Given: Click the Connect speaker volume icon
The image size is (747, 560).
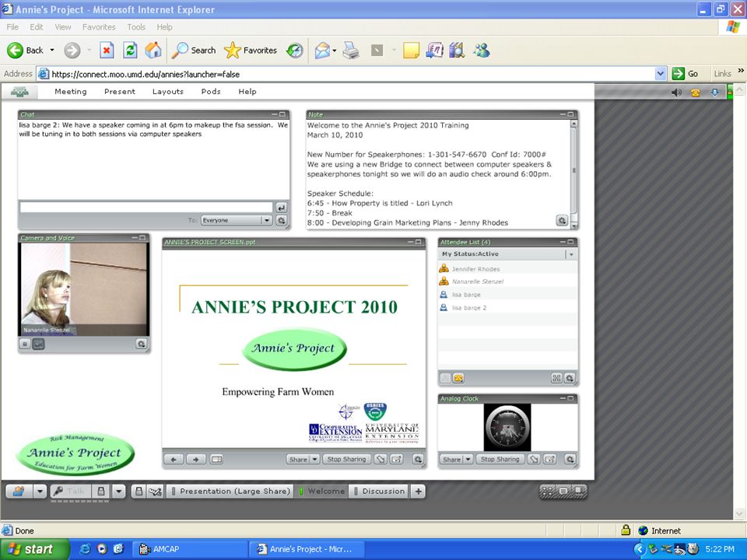Looking at the screenshot, I should 676,93.
